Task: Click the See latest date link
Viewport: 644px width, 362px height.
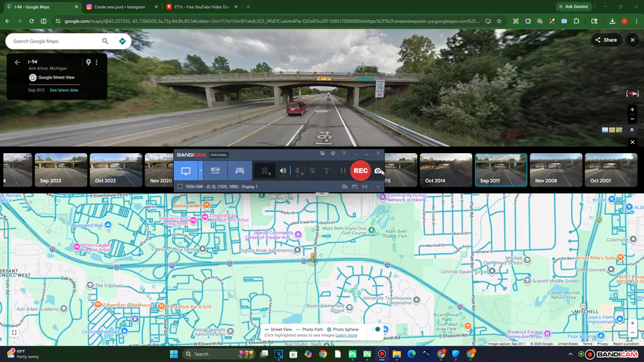Action: tap(64, 90)
